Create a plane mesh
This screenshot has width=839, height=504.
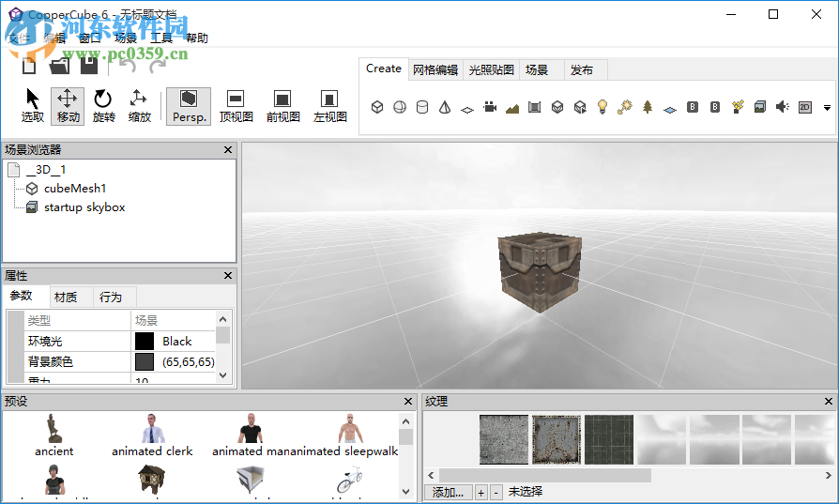467,109
